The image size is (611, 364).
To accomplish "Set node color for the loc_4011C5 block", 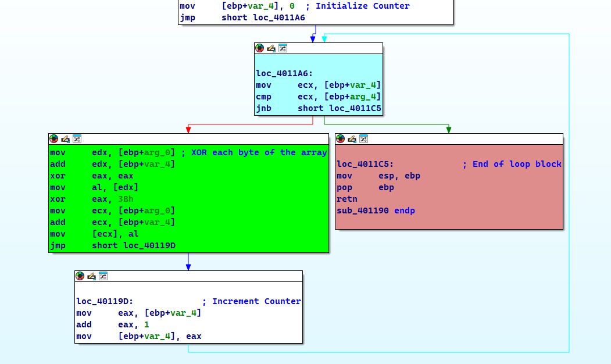I will coord(340,139).
